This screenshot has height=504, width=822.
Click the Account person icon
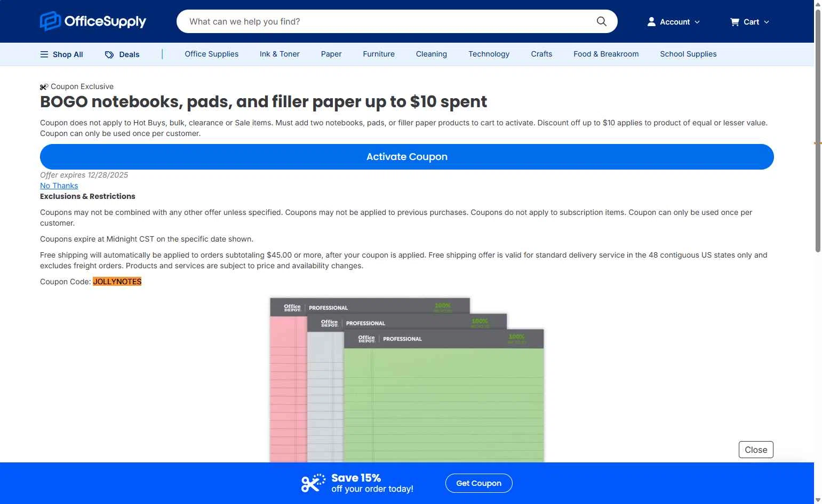(651, 22)
